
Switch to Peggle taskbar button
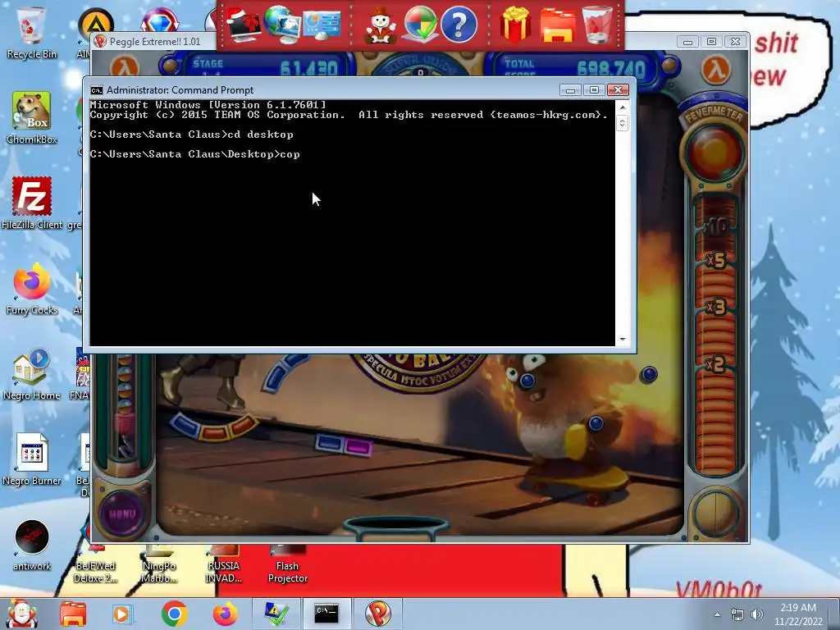tap(378, 614)
